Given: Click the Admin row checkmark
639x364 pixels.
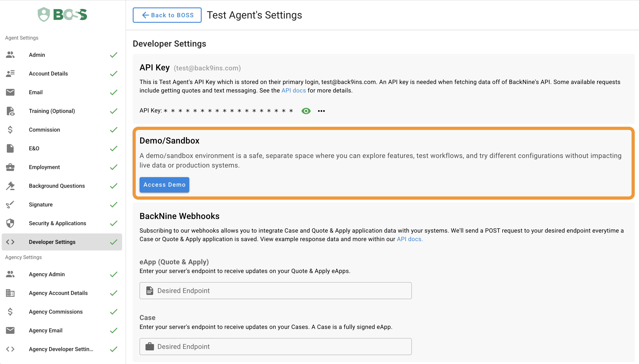Looking at the screenshot, I should tap(114, 55).
